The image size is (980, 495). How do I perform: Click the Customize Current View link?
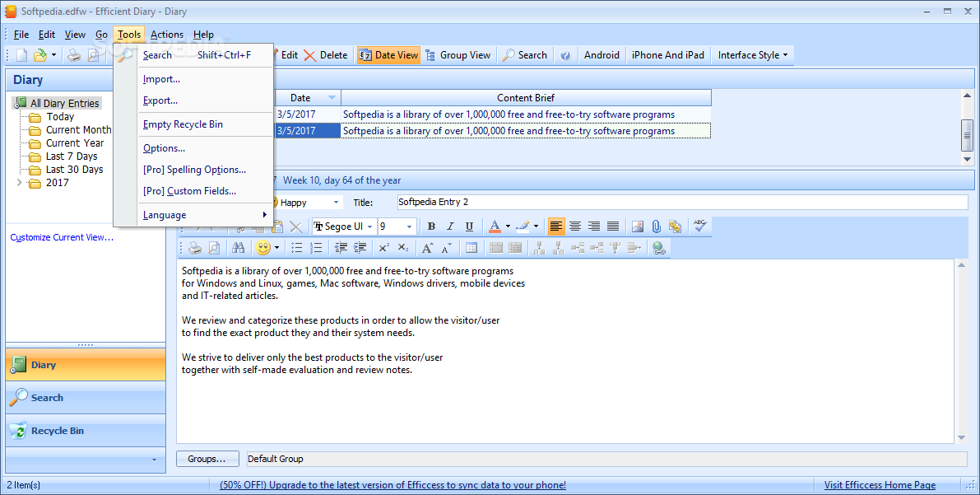click(x=62, y=237)
